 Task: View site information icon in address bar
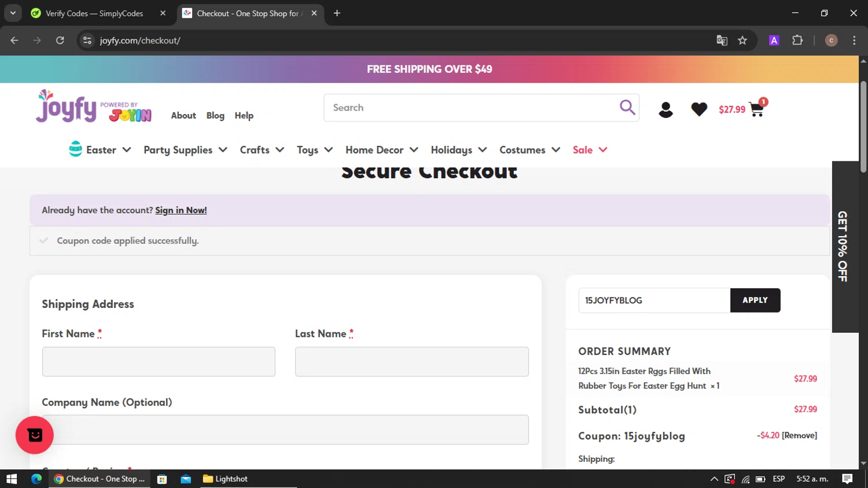coord(87,41)
